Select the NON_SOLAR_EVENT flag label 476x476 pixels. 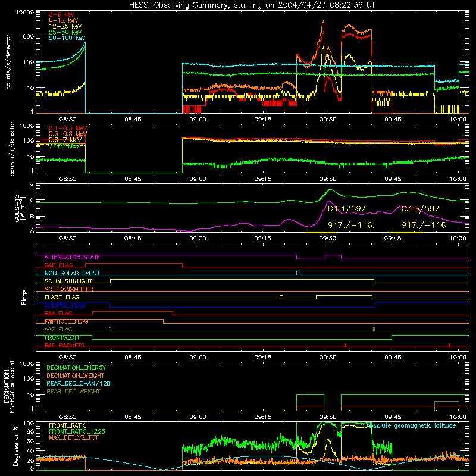click(x=72, y=273)
